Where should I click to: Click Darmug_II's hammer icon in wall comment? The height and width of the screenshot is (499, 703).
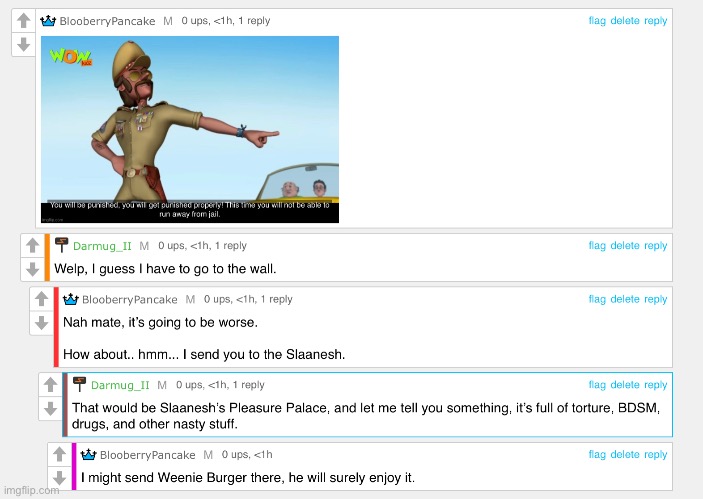tap(61, 245)
